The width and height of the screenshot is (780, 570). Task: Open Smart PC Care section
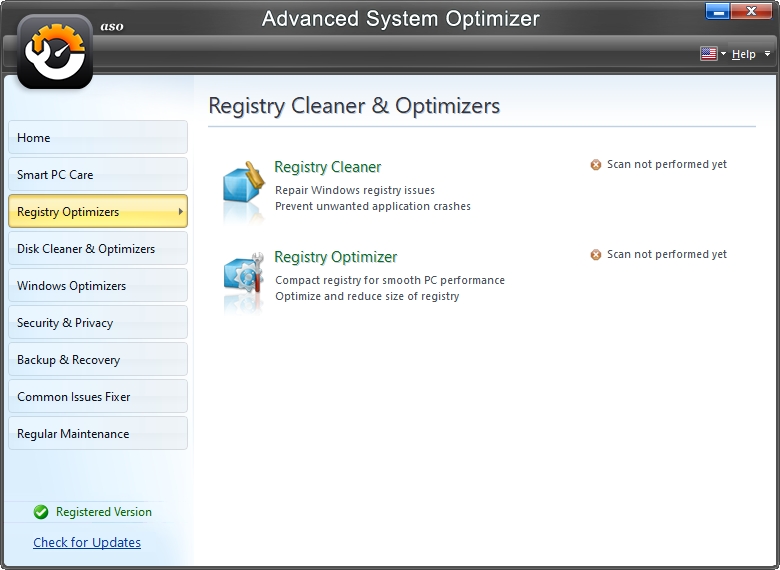tap(98, 174)
